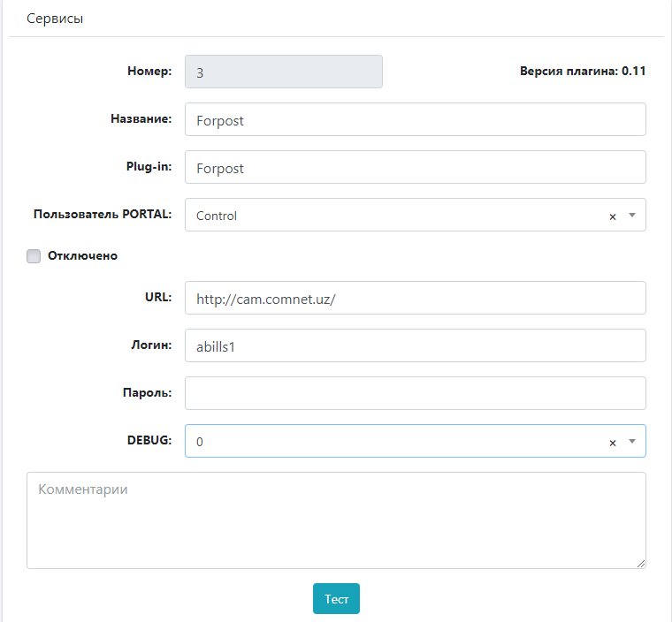
Task: Click the 0 value in the DEBUG combo box
Action: 200,442
